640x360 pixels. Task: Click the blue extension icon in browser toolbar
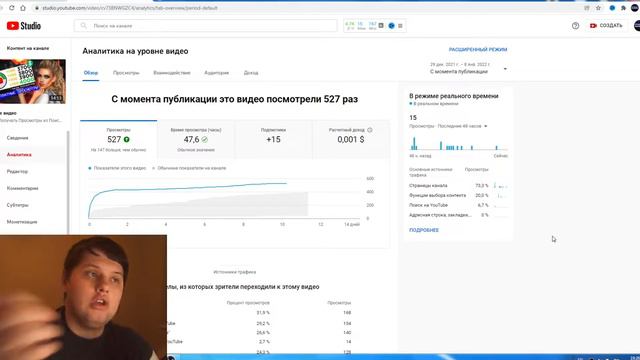point(612,8)
